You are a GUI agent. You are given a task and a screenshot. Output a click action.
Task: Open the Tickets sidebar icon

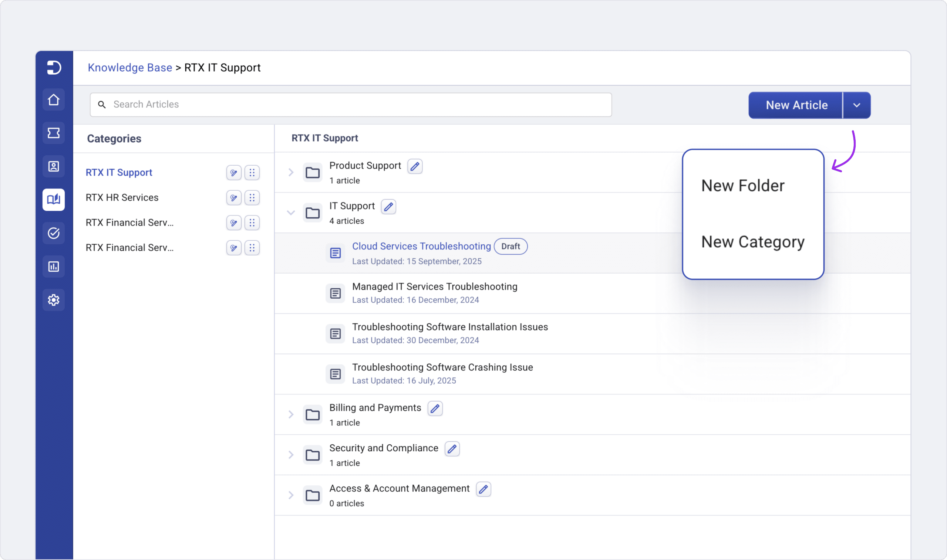54,133
